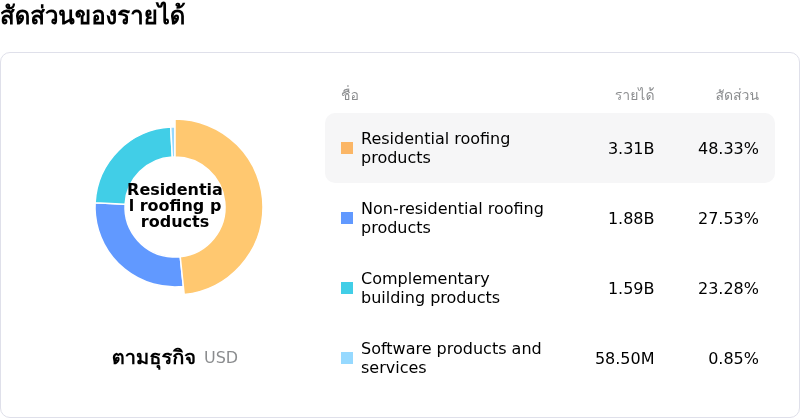
Task: Click the blue Non-residential roofing color swatch
Action: coord(347,218)
